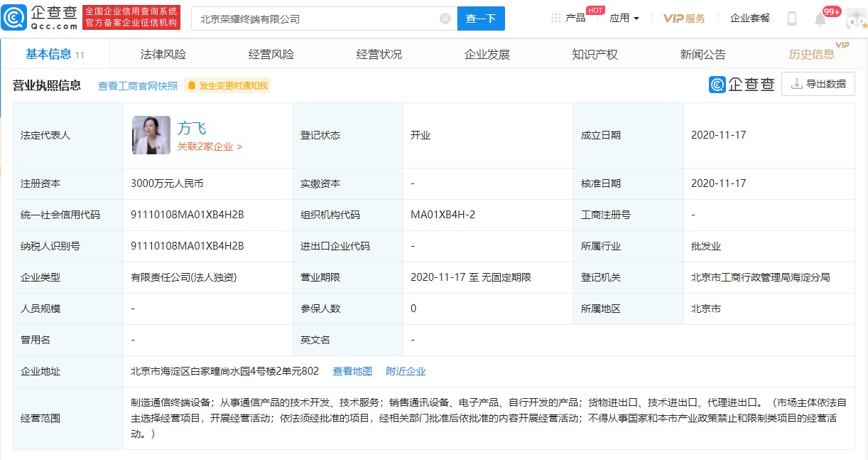Viewport: 868px width, 460px height.
Task: Click taxpayer ID value in 纳税人识别号 row
Action: (x=188, y=246)
